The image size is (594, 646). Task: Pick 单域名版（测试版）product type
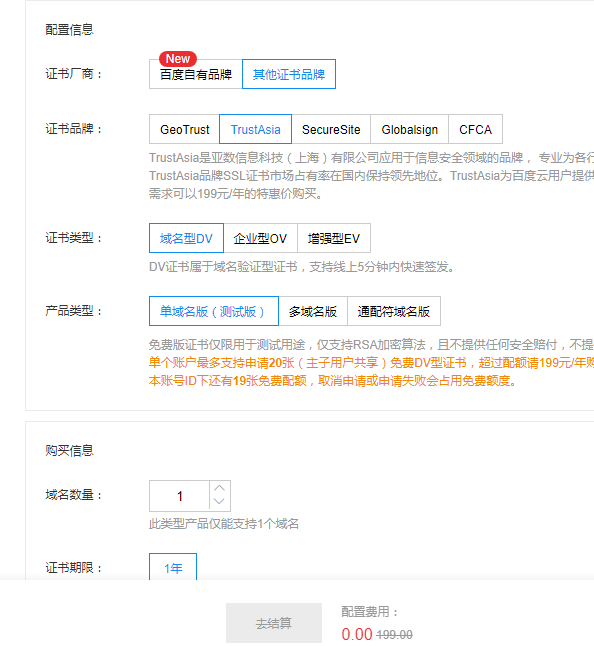click(214, 311)
